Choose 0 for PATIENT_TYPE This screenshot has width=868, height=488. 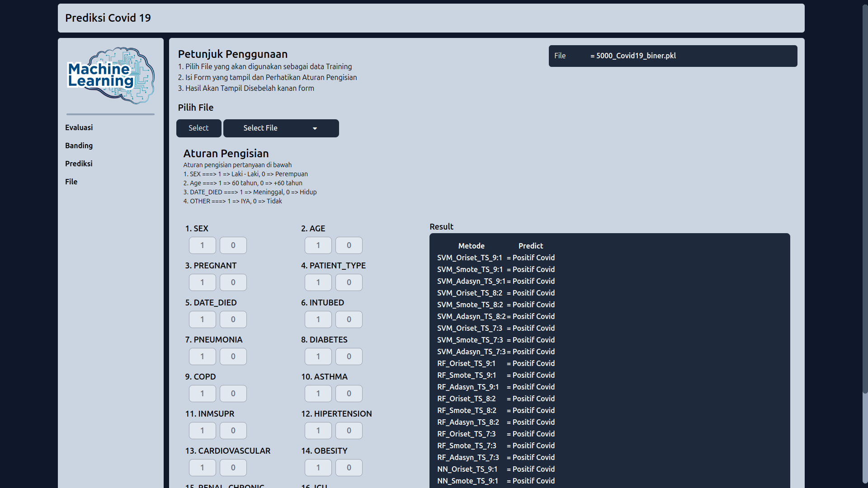pos(349,282)
